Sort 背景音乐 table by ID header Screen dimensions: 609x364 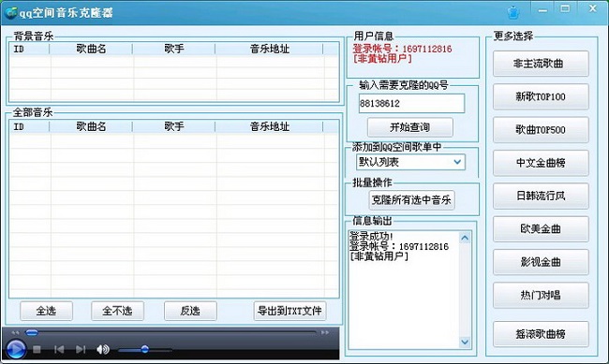pyautogui.click(x=30, y=49)
